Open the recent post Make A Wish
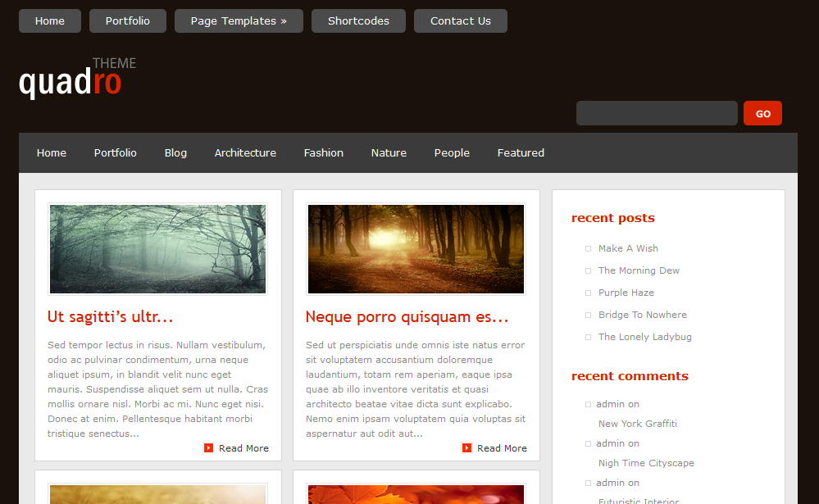819x504 pixels. point(628,248)
